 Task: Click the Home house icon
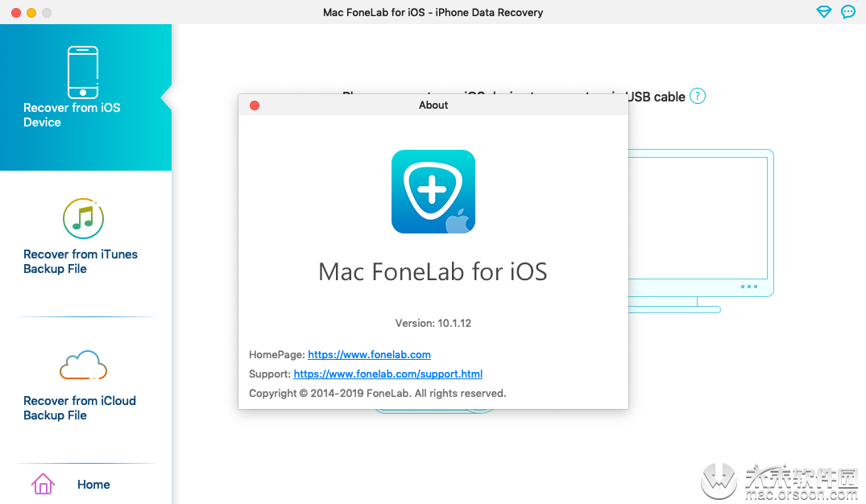pyautogui.click(x=43, y=484)
